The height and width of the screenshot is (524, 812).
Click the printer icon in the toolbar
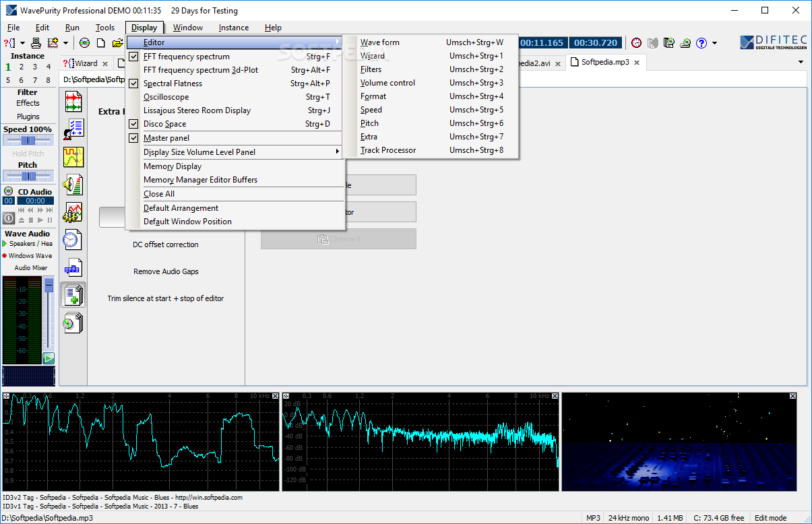point(36,43)
